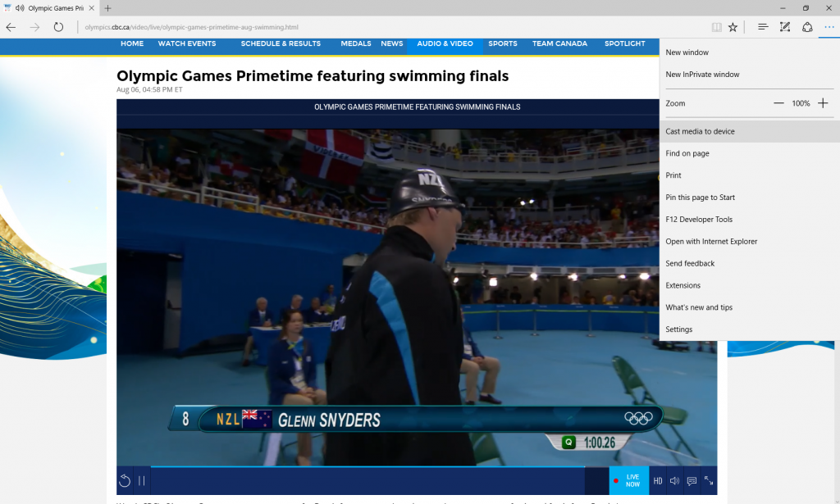Open Find on page
840x504 pixels.
pos(750,153)
